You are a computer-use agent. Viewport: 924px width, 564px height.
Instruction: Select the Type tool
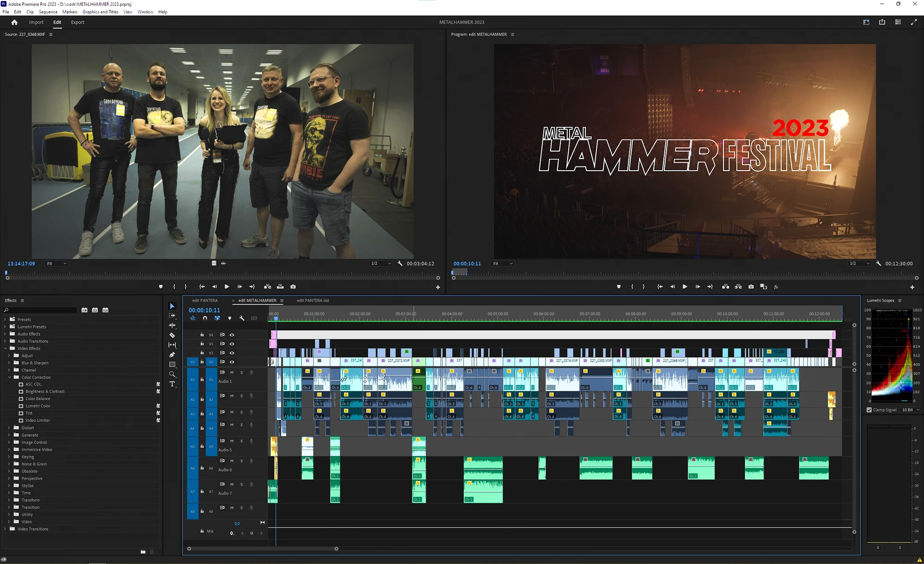coord(172,384)
